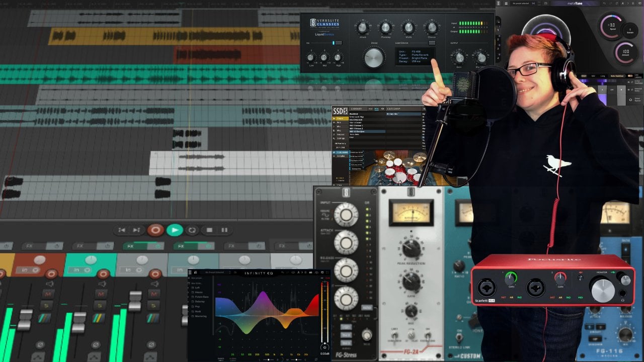Toggle the loop/repeat transport button

(192, 230)
